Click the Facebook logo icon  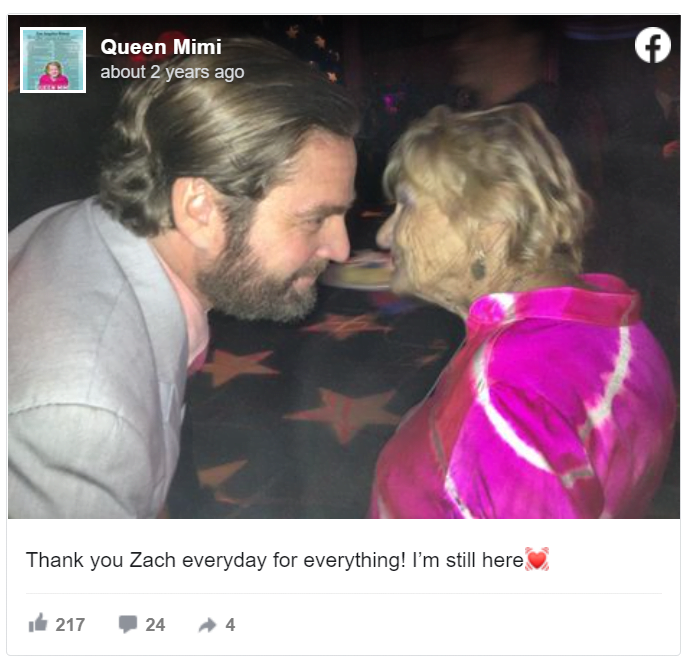(x=652, y=45)
